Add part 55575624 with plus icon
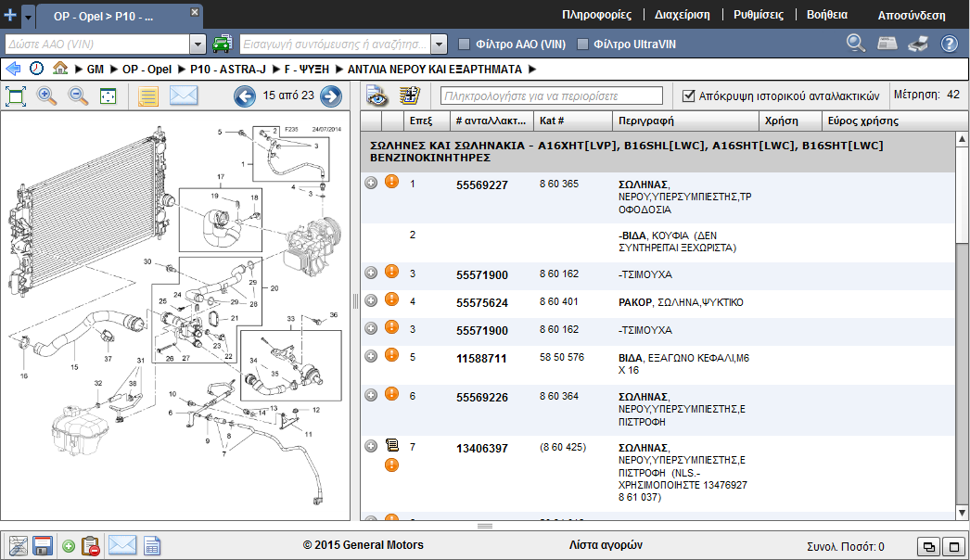The width and height of the screenshot is (970, 560). coord(371,300)
